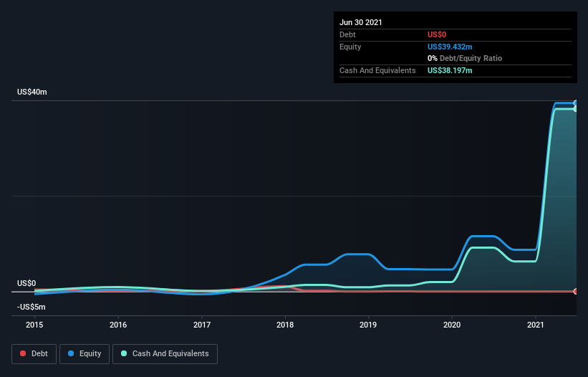Click the red Debt legend dot
Viewport: 588px width, 377px height.
click(x=23, y=353)
